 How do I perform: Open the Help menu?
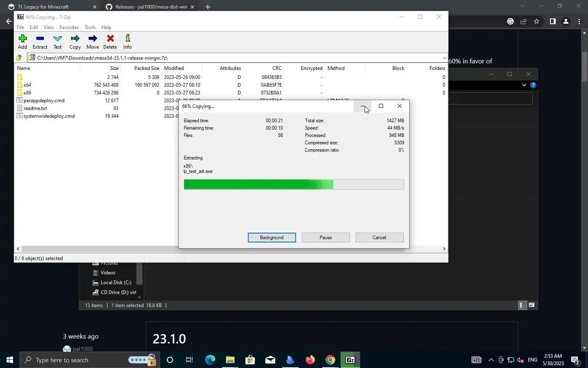[106, 27]
